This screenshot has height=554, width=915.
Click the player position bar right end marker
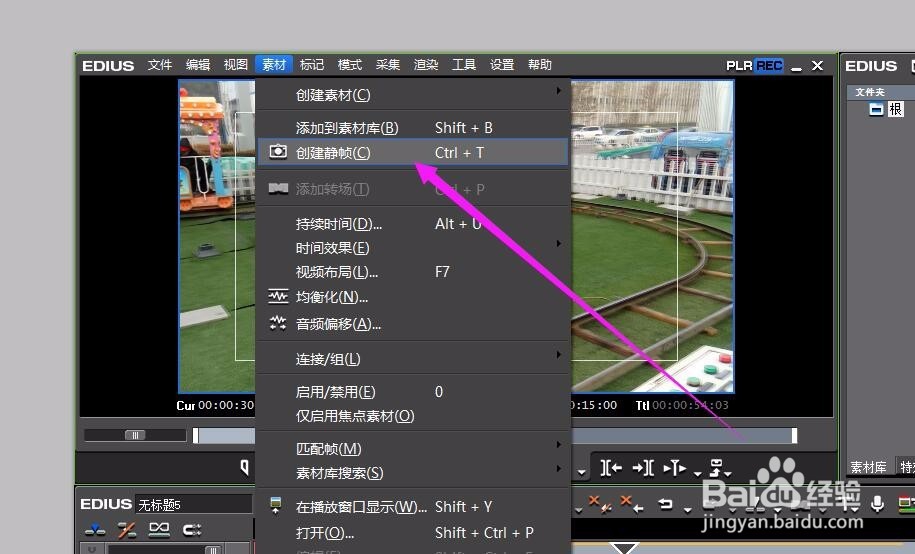click(794, 435)
